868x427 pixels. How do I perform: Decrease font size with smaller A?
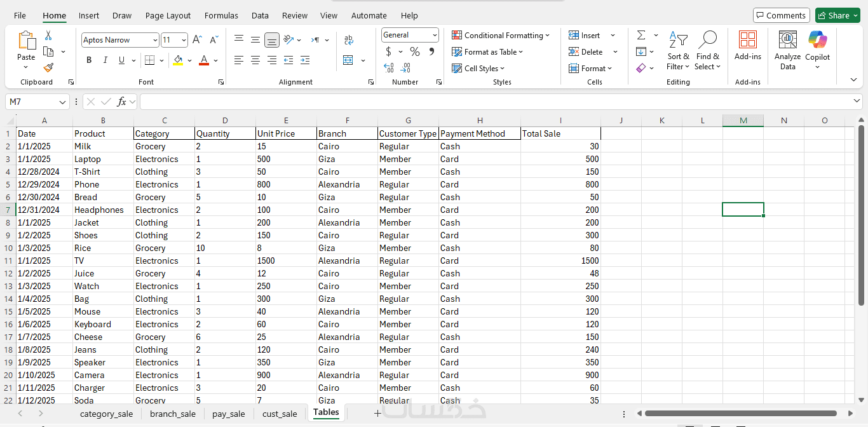click(x=214, y=40)
